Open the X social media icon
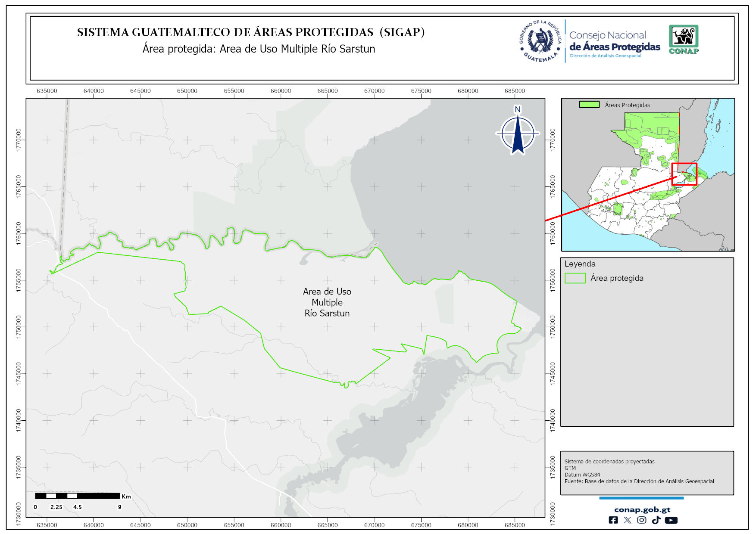Screen dimensions: 756x534 pyautogui.click(x=627, y=520)
